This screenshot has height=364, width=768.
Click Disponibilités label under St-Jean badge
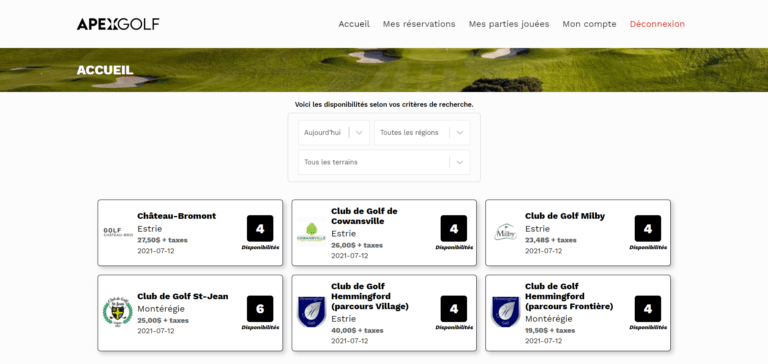(260, 327)
